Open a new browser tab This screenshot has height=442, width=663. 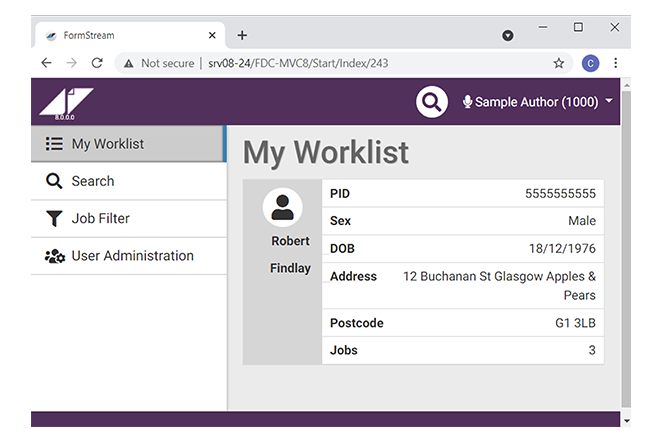pyautogui.click(x=242, y=35)
